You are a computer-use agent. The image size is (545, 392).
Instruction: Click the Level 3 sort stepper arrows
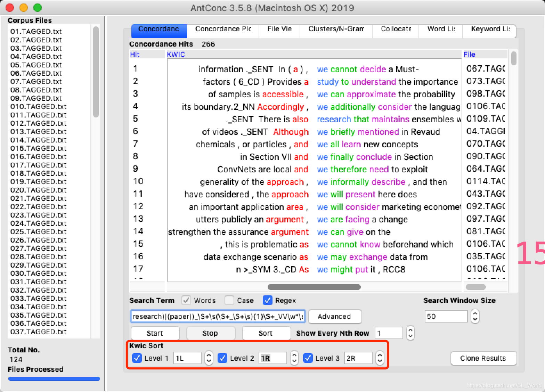click(x=380, y=358)
